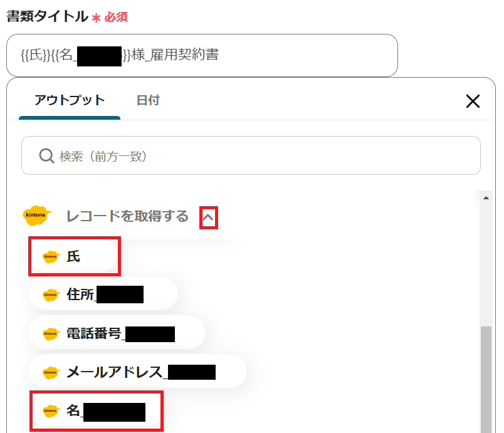Screen dimensions: 504x433
Task: Switch to the アウトプット tab
Action: click(70, 101)
